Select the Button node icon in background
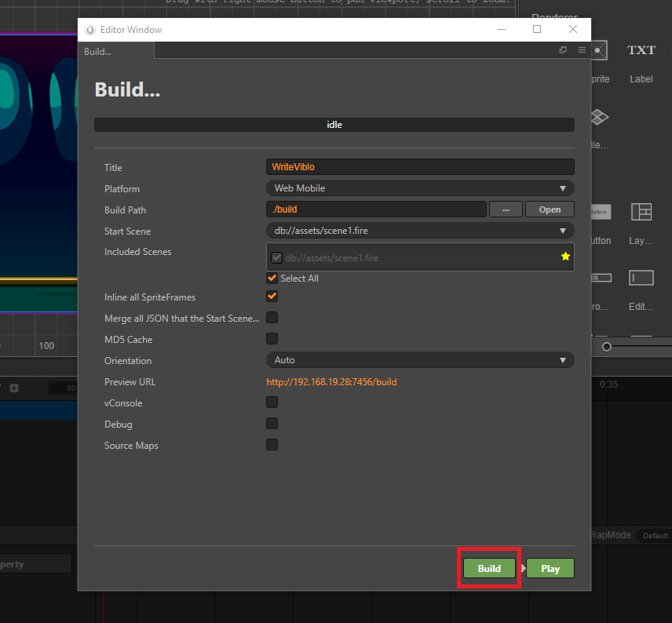Screen dimensions: 672x623 pos(601,212)
